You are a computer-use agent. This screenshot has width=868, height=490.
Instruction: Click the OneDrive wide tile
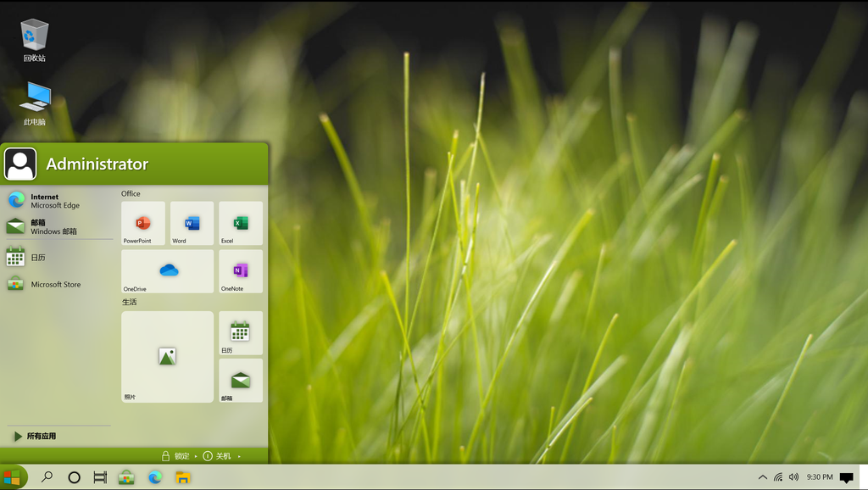168,271
